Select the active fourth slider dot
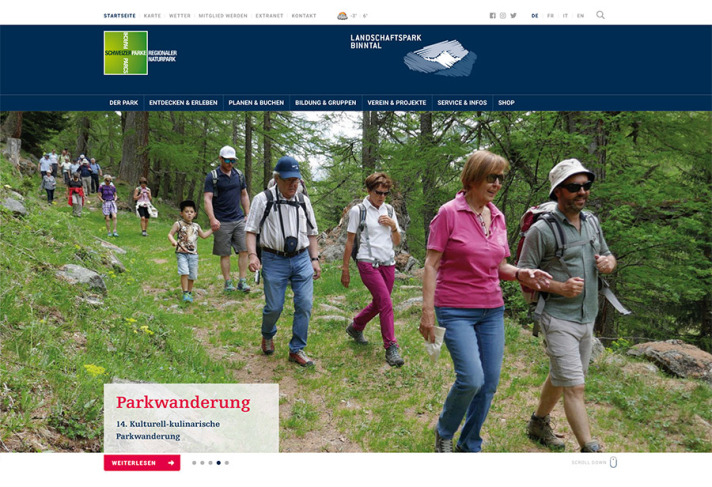The image size is (712, 487). tap(218, 463)
